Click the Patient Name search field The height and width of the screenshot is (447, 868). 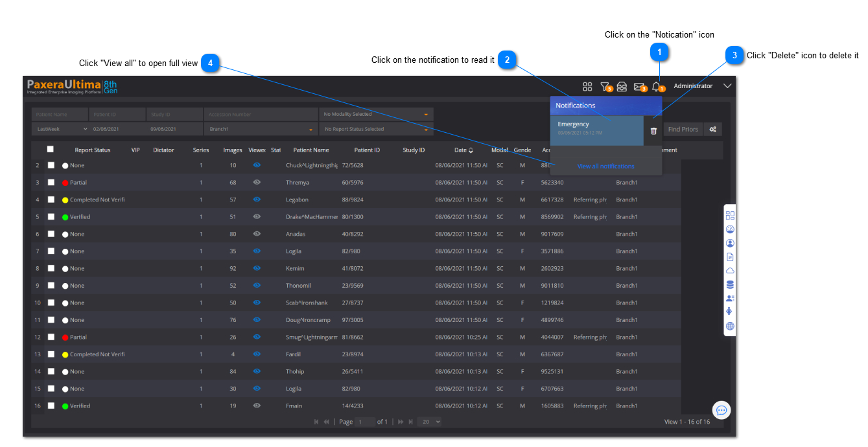click(x=60, y=115)
